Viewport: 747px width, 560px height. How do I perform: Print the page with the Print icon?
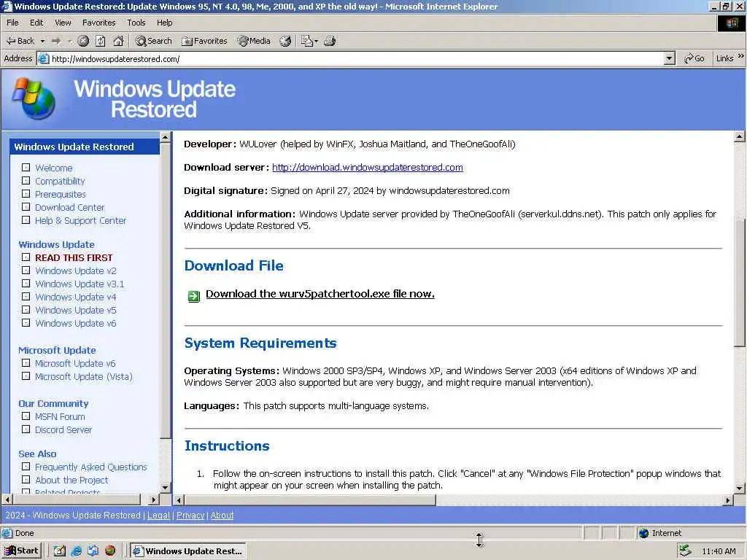click(330, 41)
